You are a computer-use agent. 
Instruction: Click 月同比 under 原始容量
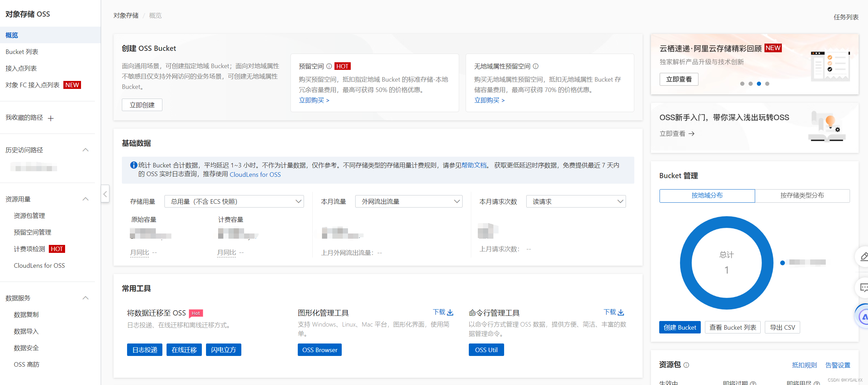click(140, 253)
